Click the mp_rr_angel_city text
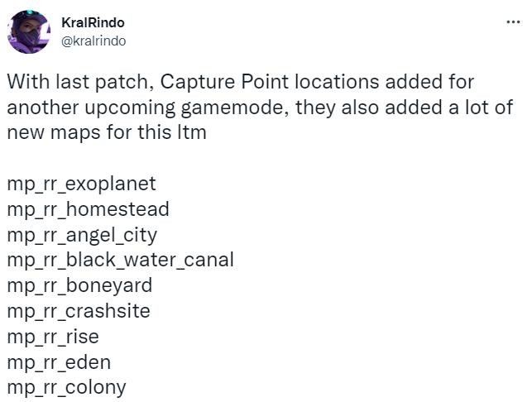Viewport: 532px width, 402px height. point(82,234)
